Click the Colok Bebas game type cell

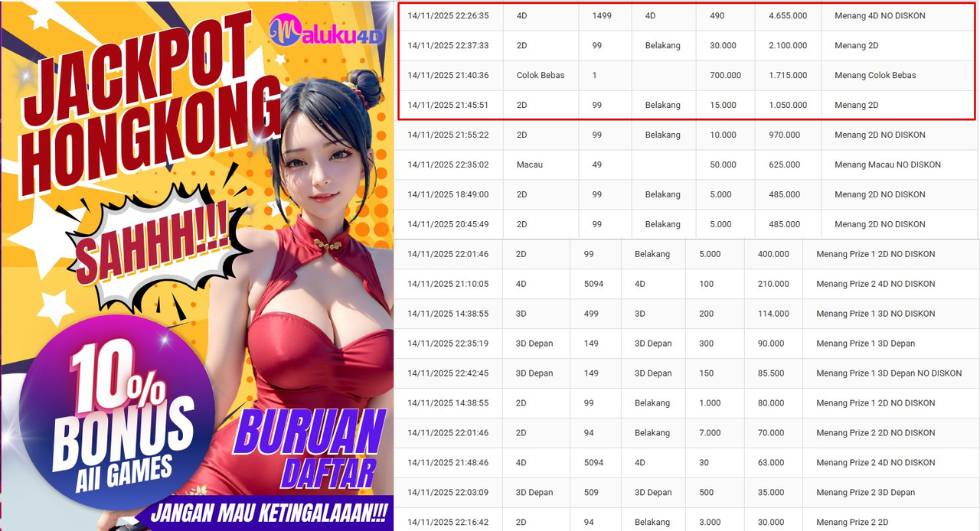541,75
